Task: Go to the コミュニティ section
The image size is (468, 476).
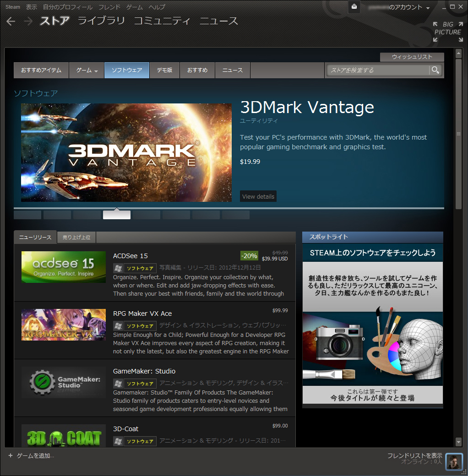Action: pos(162,21)
